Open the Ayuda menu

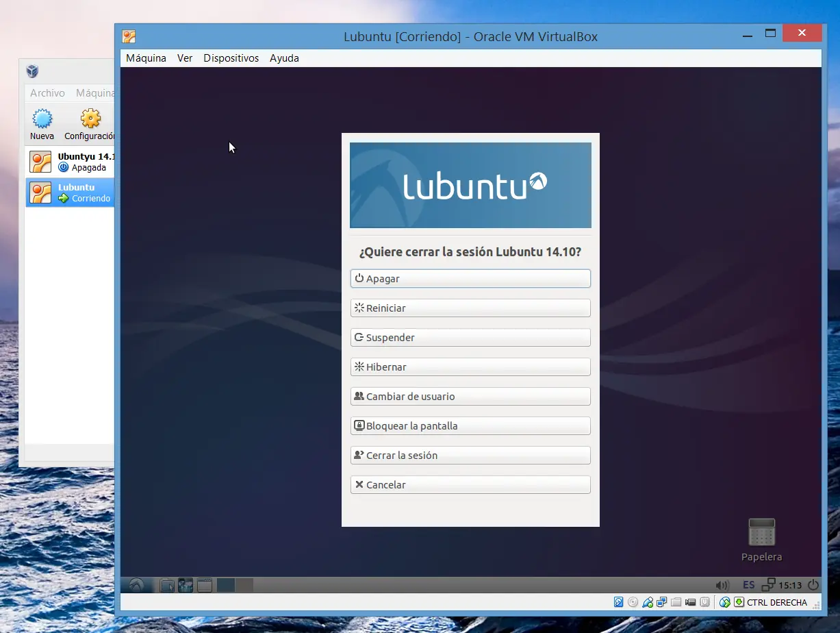284,58
